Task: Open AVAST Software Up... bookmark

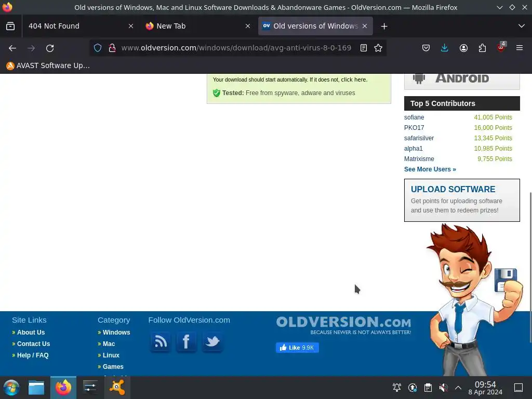Action: [48, 65]
